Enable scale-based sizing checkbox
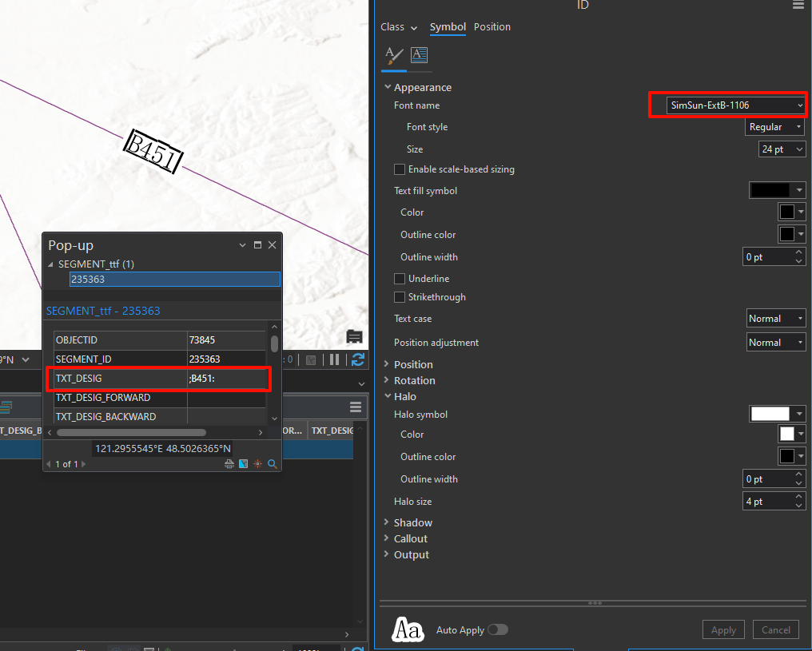Viewport: 812px width, 651px height. (x=400, y=169)
